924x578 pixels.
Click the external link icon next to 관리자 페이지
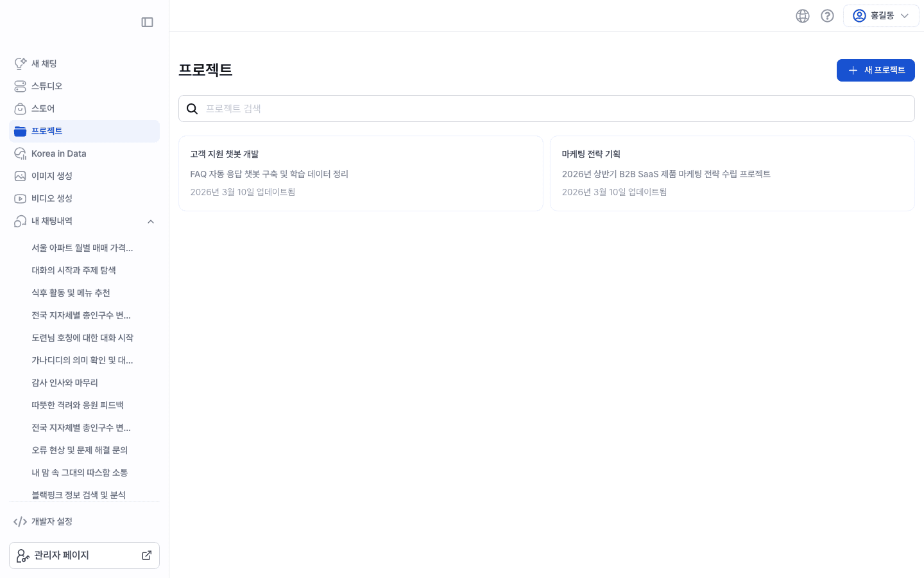tap(146, 555)
